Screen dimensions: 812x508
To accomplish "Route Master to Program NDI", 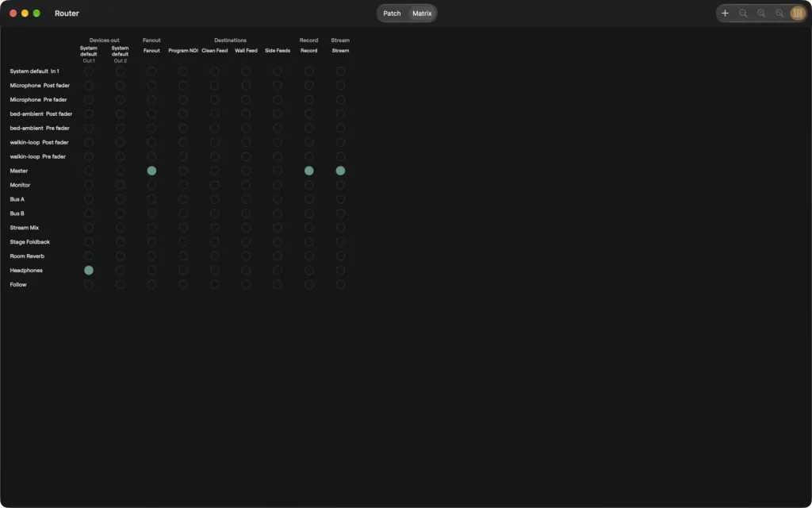I will click(183, 171).
